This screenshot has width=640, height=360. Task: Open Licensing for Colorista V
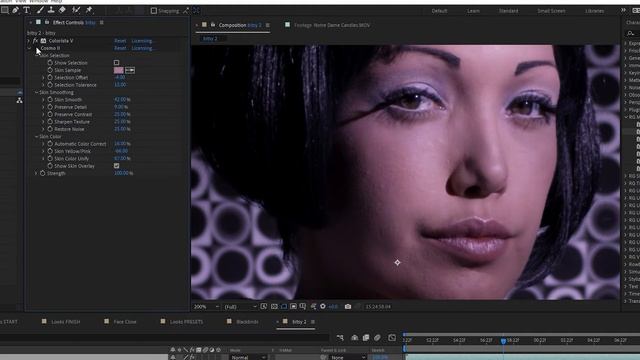142,41
